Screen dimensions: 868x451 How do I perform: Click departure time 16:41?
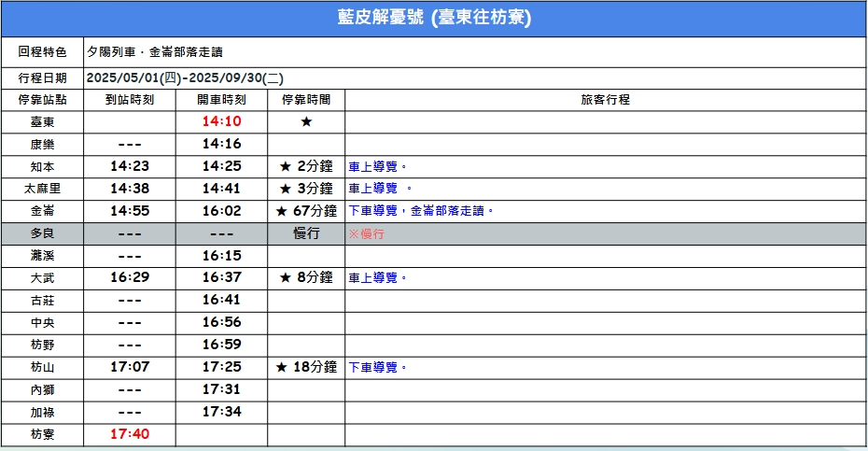pos(221,301)
